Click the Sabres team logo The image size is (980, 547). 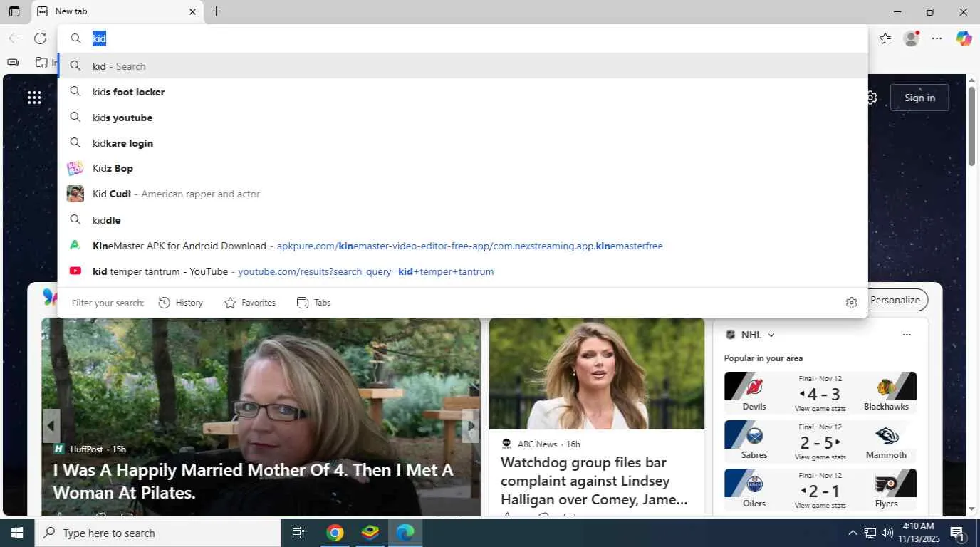(x=754, y=435)
